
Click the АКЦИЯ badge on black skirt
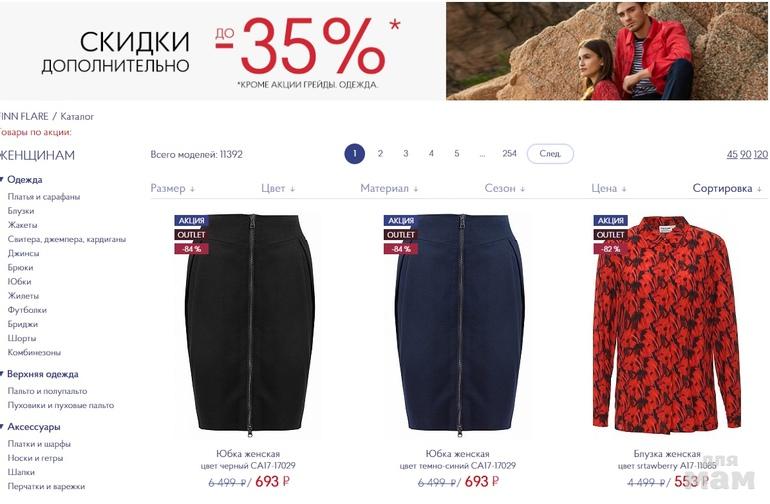pyautogui.click(x=191, y=221)
